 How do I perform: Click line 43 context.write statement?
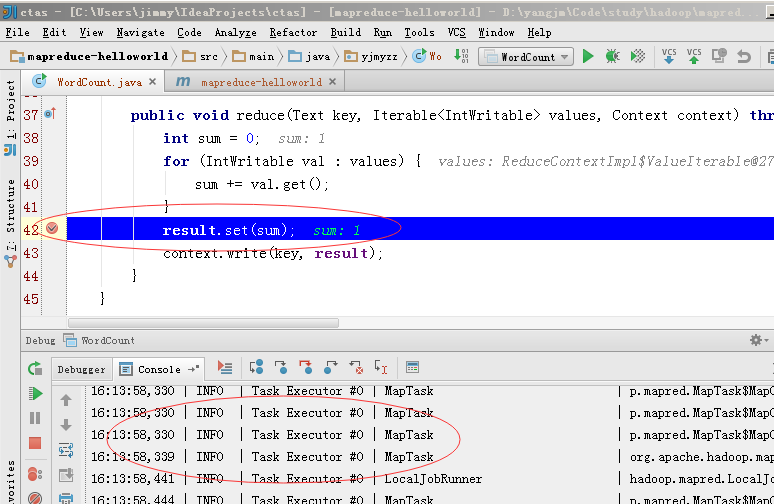[273, 253]
